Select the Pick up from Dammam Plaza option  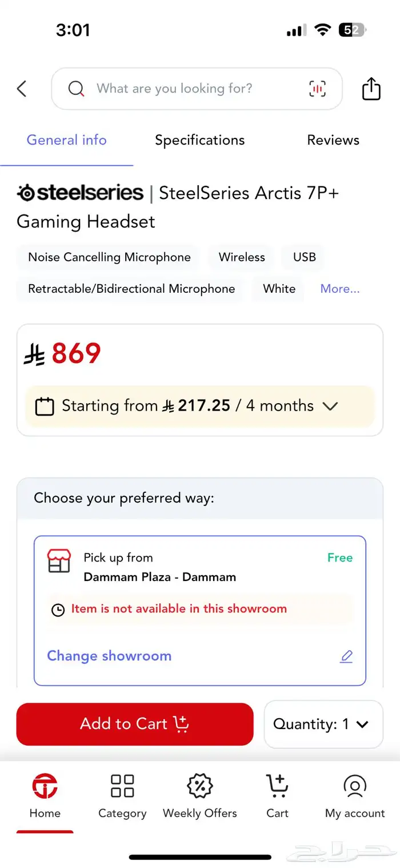tap(200, 610)
